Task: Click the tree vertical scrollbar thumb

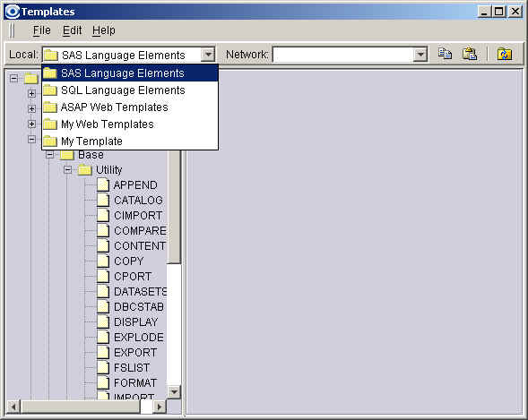Action: (174, 207)
